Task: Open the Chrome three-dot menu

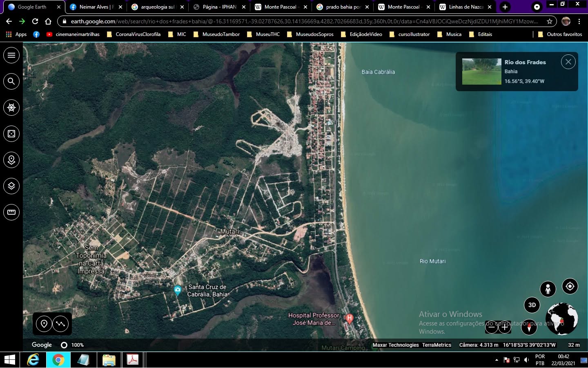Action: (579, 21)
